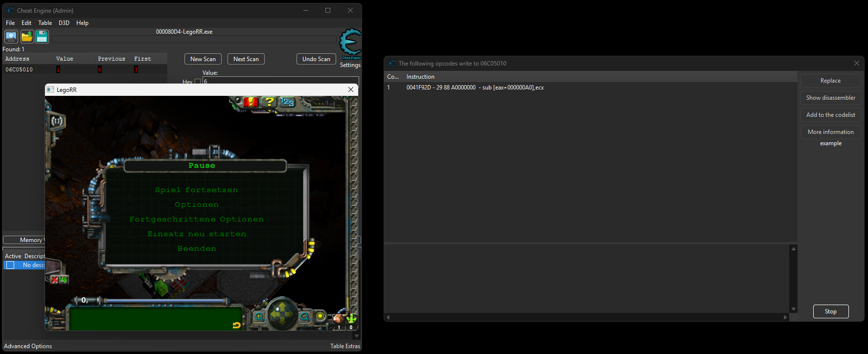Select Optionen in the Pause menu
This screenshot has height=354, width=868.
pos(197,205)
